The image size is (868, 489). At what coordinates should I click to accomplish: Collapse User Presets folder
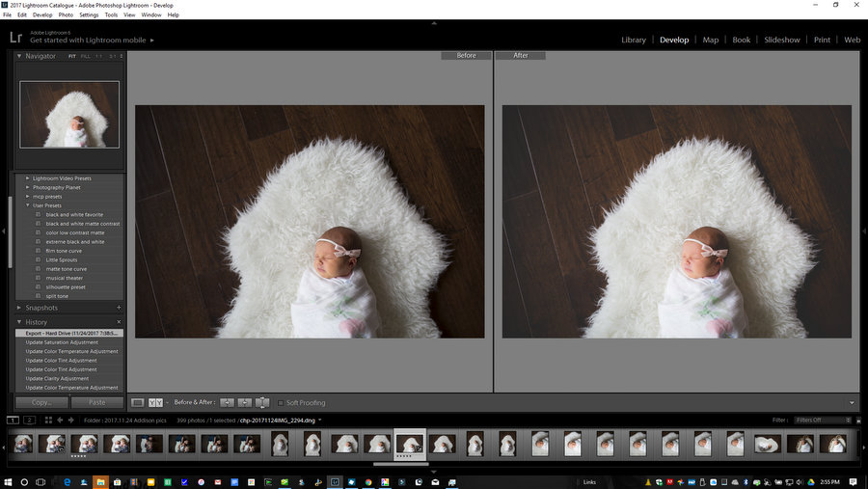tap(28, 205)
